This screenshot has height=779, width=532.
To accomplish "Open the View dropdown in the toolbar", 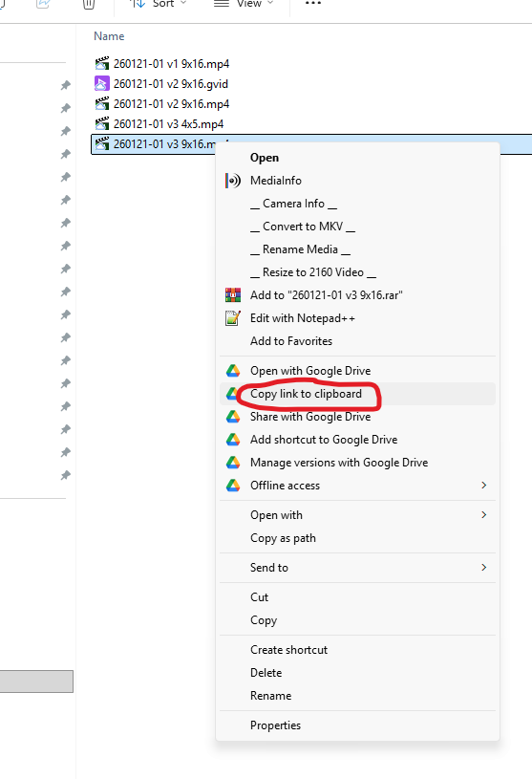I will [244, 4].
